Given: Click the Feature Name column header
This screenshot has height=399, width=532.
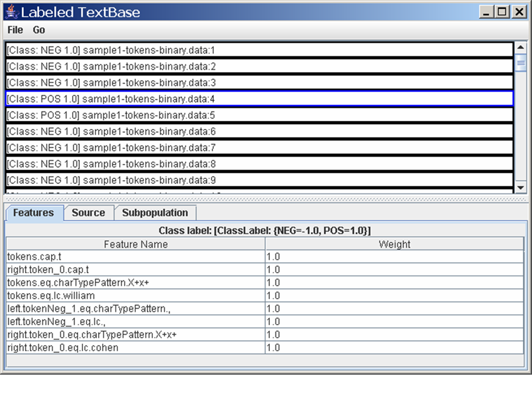Looking at the screenshot, I should 135,244.
